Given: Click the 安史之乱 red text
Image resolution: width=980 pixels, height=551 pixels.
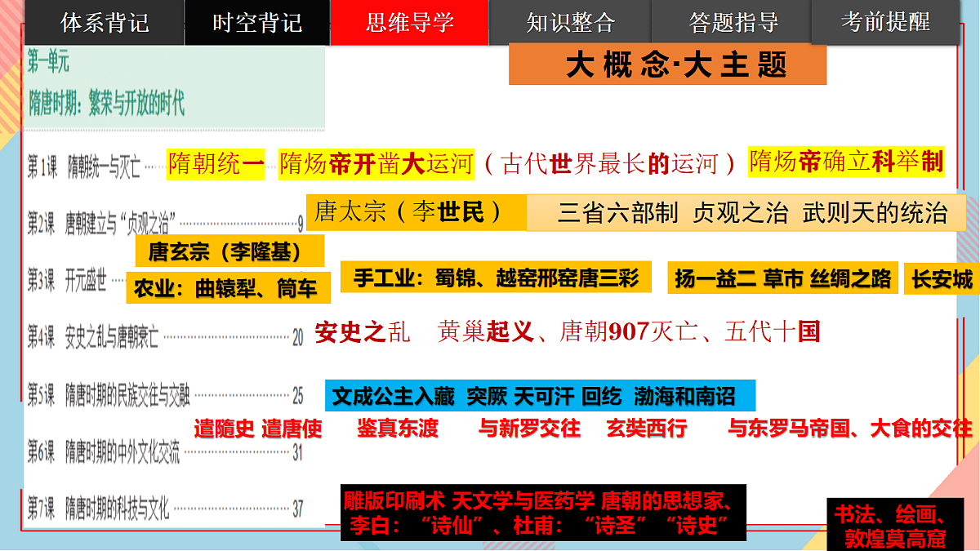Looking at the screenshot, I should click(363, 331).
